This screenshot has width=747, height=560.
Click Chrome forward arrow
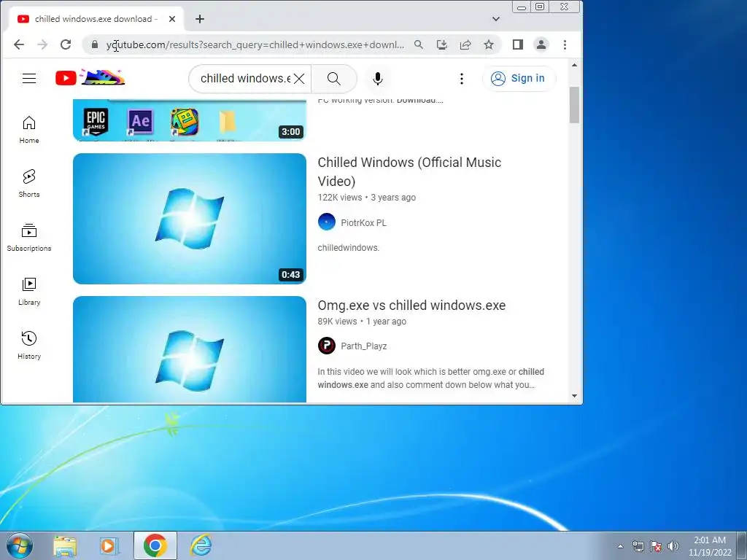(x=42, y=44)
